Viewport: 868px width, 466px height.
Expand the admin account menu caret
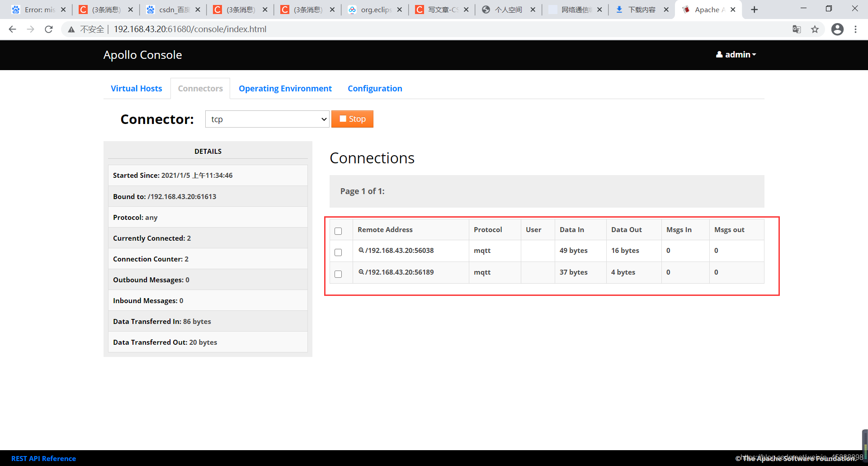point(754,55)
